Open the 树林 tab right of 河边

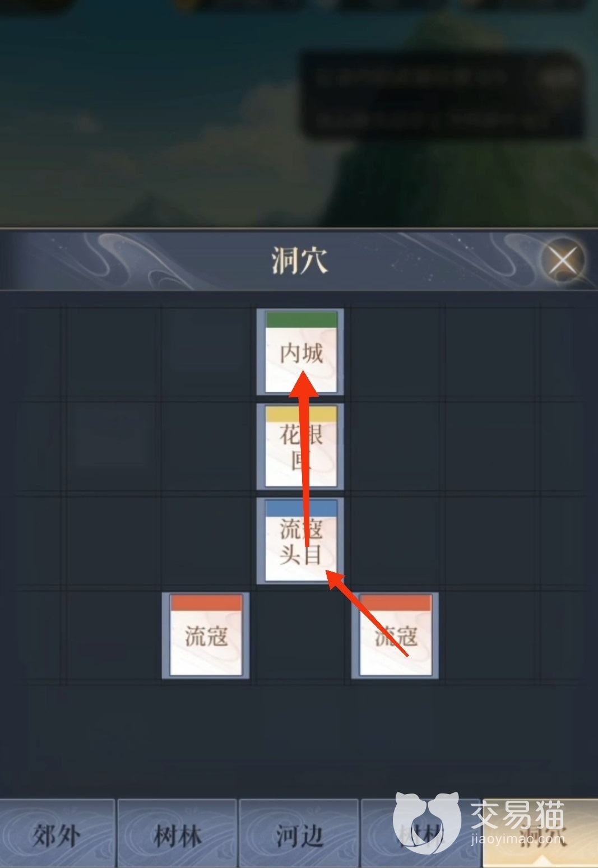tap(420, 835)
